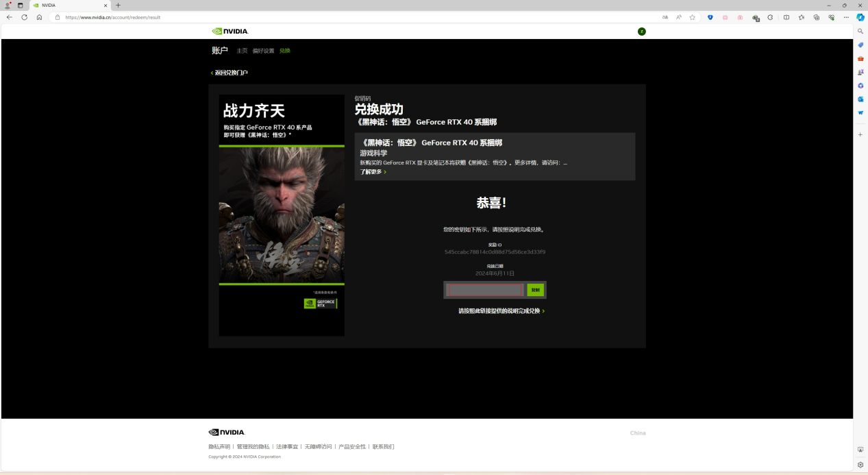
Task: Go to the 主页 tab
Action: click(x=242, y=51)
